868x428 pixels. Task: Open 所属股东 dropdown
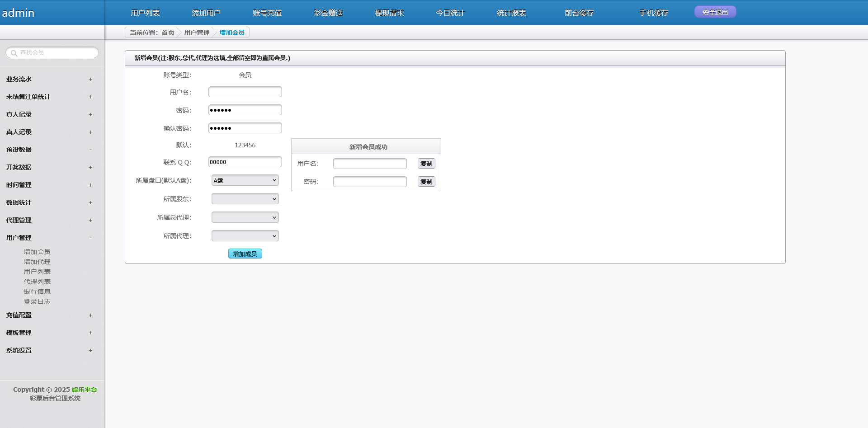pyautogui.click(x=245, y=199)
